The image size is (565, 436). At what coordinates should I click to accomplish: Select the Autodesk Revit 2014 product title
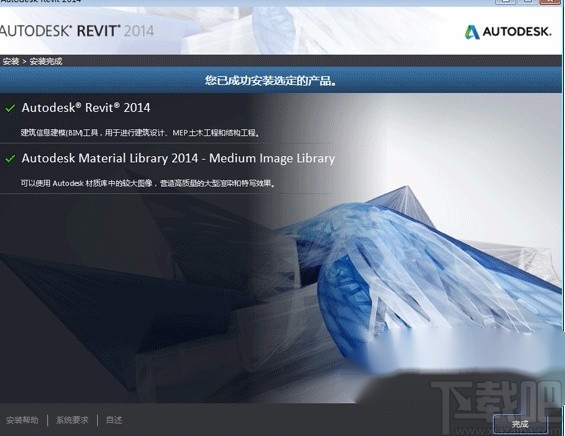[86, 107]
